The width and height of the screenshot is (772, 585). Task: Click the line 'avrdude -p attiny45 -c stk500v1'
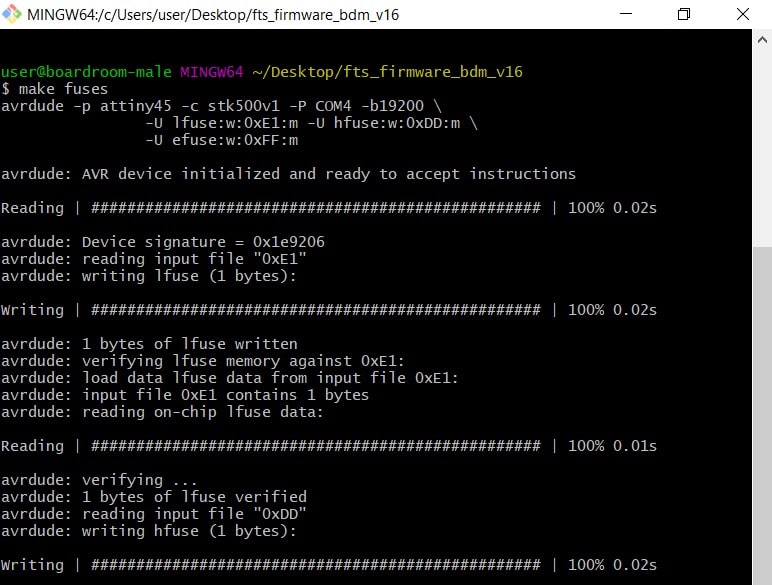pyautogui.click(x=140, y=106)
